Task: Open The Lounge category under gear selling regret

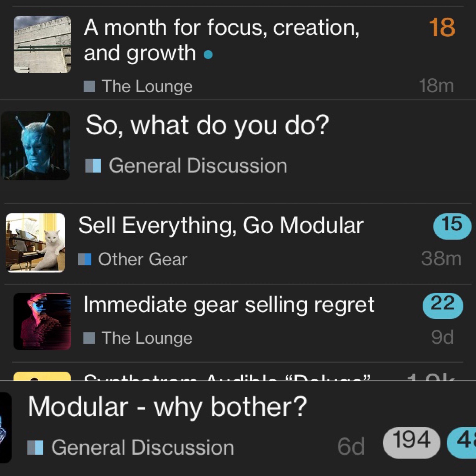Action: click(147, 338)
